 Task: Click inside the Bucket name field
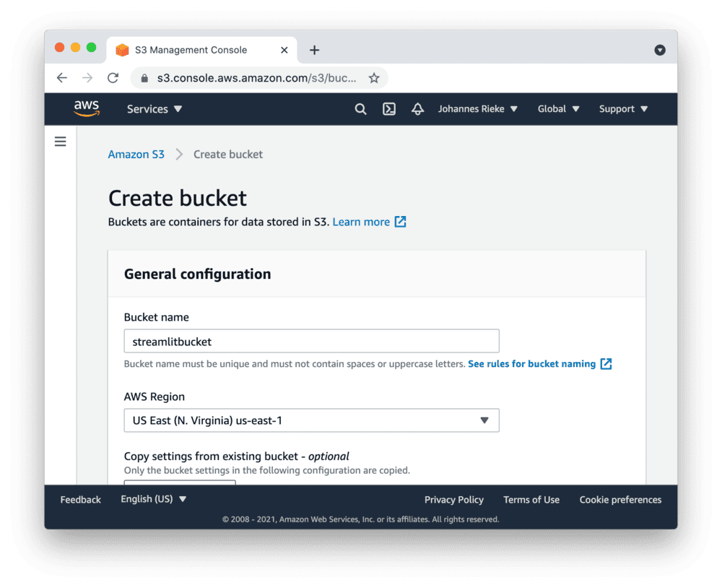[x=311, y=340]
